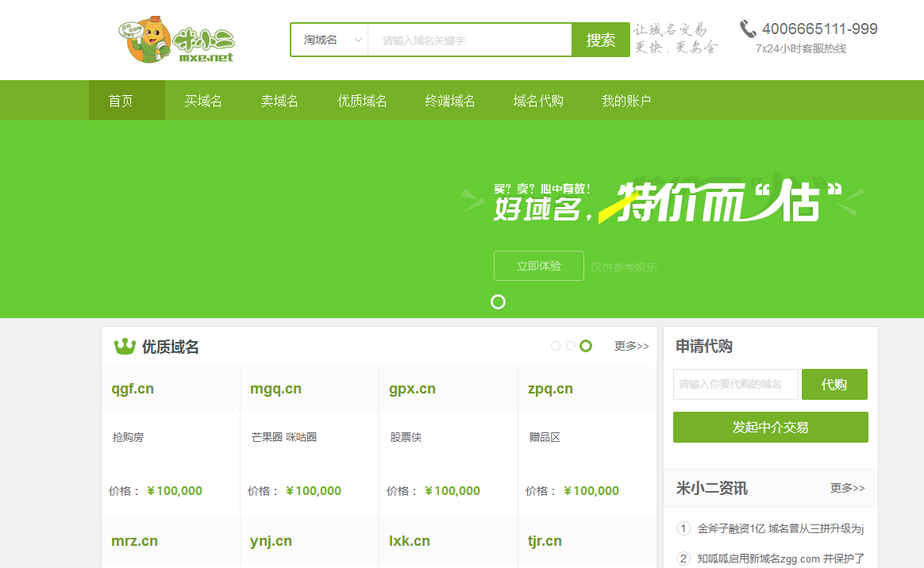Click the number 1 news badge

tap(683, 528)
